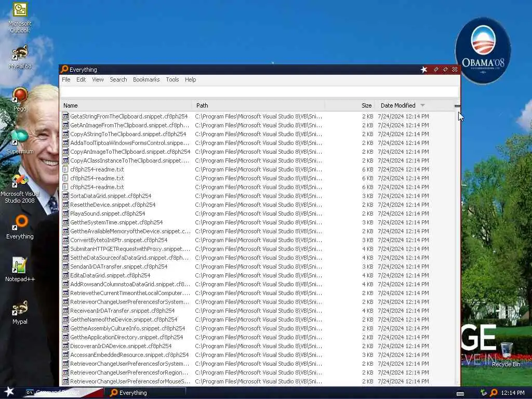Viewport: 532px width, 399px height.
Task: Select SendanIrDATransfer.snippet.cf8ph254 row
Action: (257, 267)
